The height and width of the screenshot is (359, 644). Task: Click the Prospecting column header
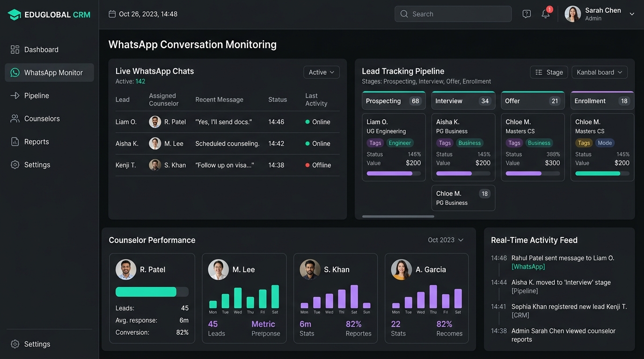pos(394,101)
